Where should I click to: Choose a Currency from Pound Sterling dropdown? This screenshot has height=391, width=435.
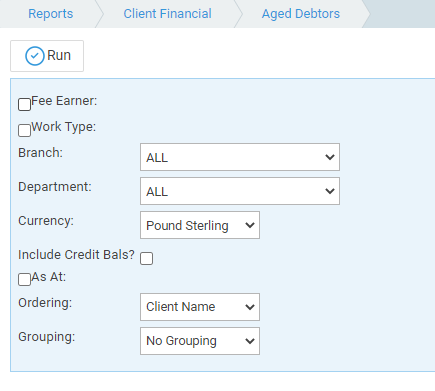(x=200, y=225)
